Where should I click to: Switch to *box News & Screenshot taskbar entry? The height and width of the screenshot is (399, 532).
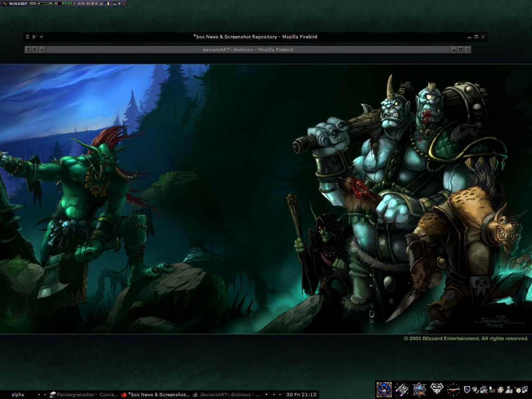tap(156, 394)
